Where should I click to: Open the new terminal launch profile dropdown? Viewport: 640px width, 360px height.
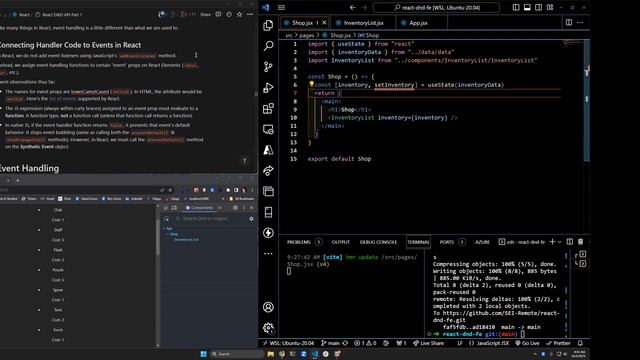pyautogui.click(x=560, y=242)
